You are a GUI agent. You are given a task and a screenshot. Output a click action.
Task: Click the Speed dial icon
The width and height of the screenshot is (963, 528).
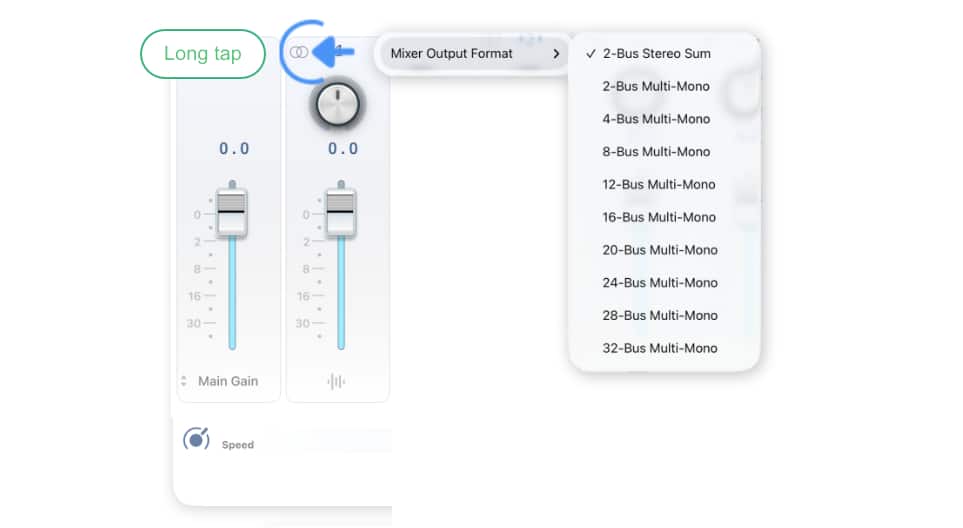click(197, 439)
